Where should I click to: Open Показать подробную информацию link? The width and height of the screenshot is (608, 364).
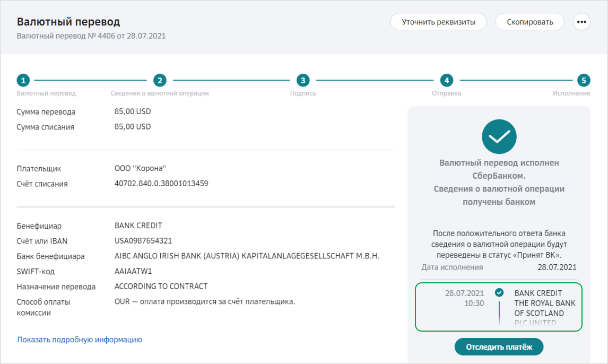point(80,339)
